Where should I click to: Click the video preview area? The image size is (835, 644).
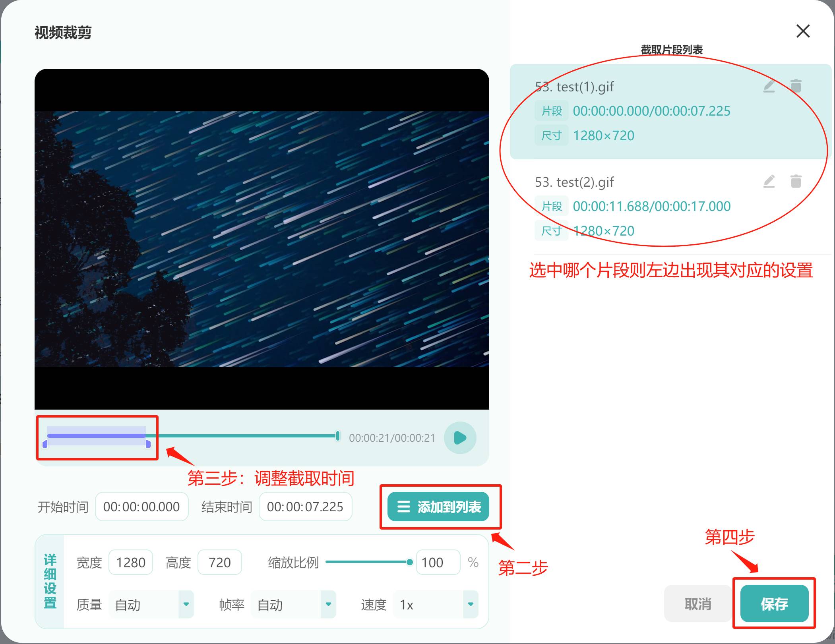click(x=262, y=239)
